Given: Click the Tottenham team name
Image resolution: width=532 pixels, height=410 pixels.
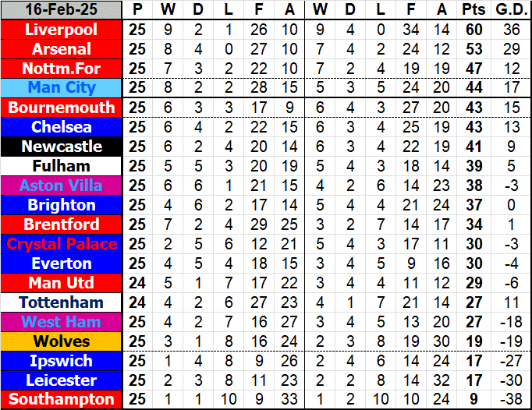Looking at the screenshot, I should [62, 302].
